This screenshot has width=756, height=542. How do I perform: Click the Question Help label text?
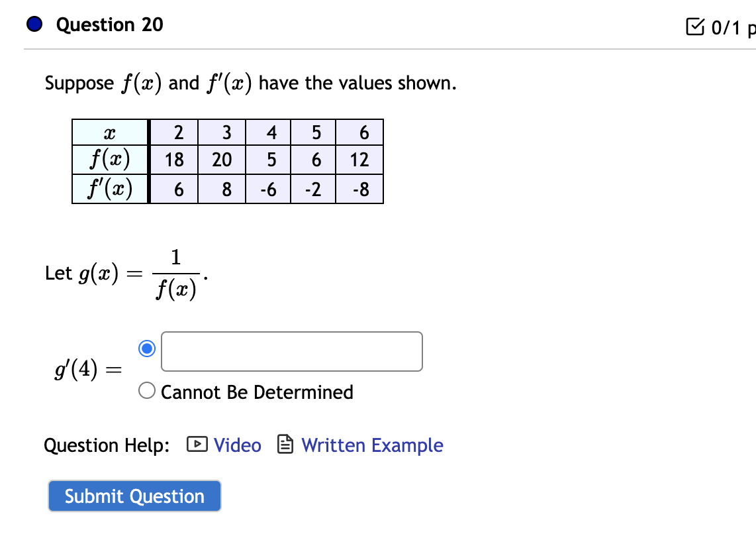[x=106, y=445]
